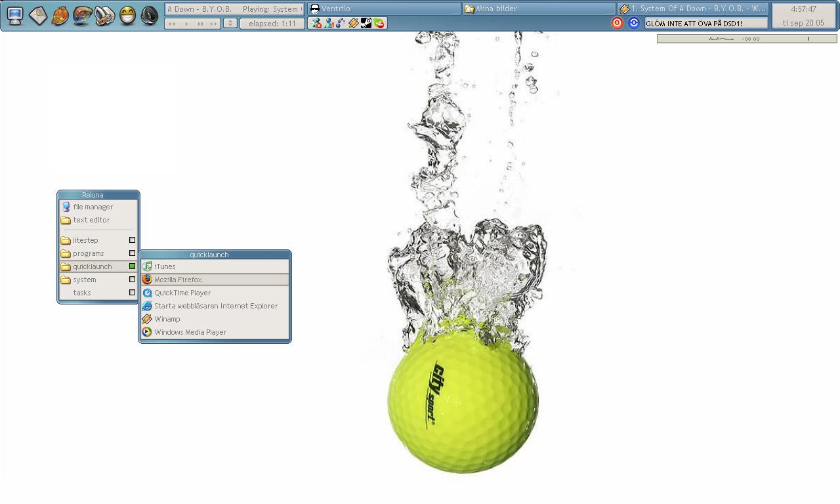840x504 pixels.
Task: Open the Mina bilder task button
Action: click(539, 9)
